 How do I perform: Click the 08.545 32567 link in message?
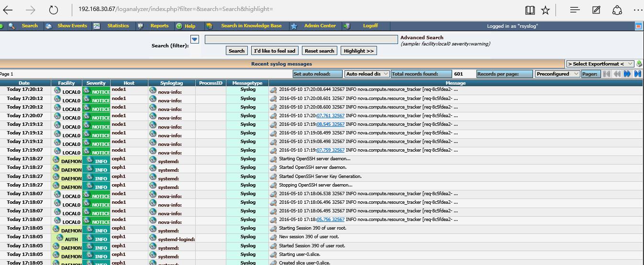click(x=331, y=124)
